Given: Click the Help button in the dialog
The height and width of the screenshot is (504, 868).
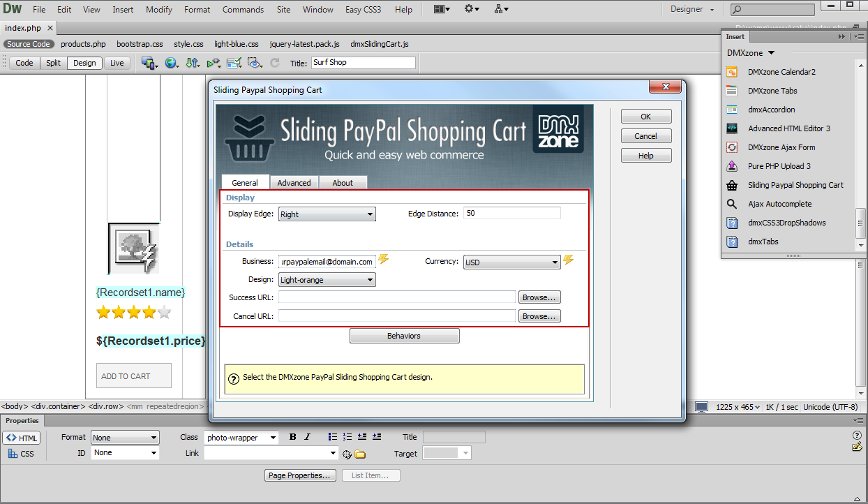Looking at the screenshot, I should tap(646, 156).
